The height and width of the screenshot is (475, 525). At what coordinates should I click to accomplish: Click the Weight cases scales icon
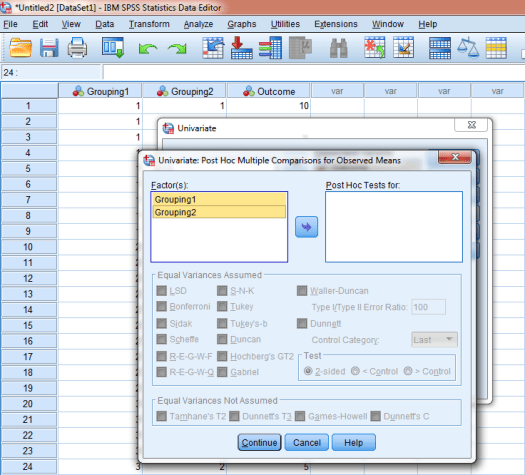(468, 48)
